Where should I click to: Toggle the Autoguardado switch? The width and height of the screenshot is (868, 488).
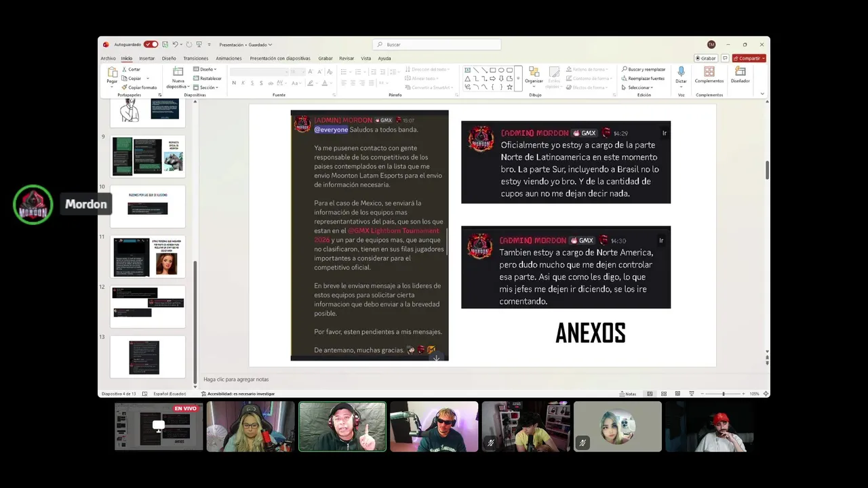click(x=151, y=45)
